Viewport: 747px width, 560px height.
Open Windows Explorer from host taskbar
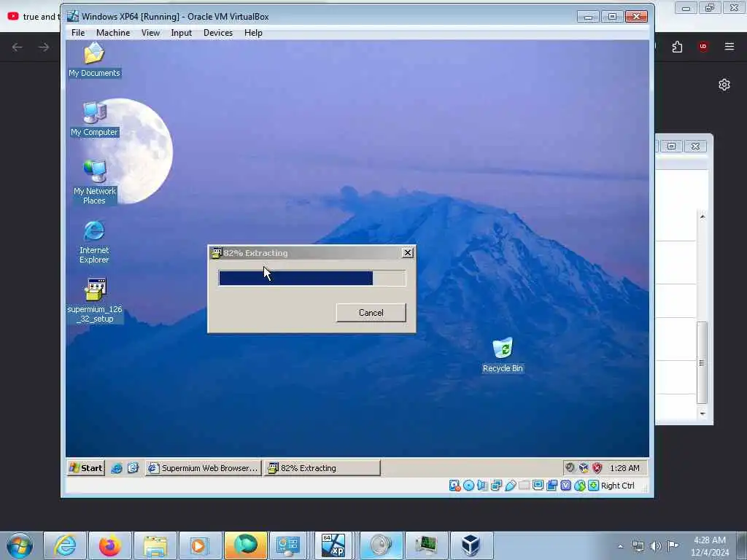[155, 545]
